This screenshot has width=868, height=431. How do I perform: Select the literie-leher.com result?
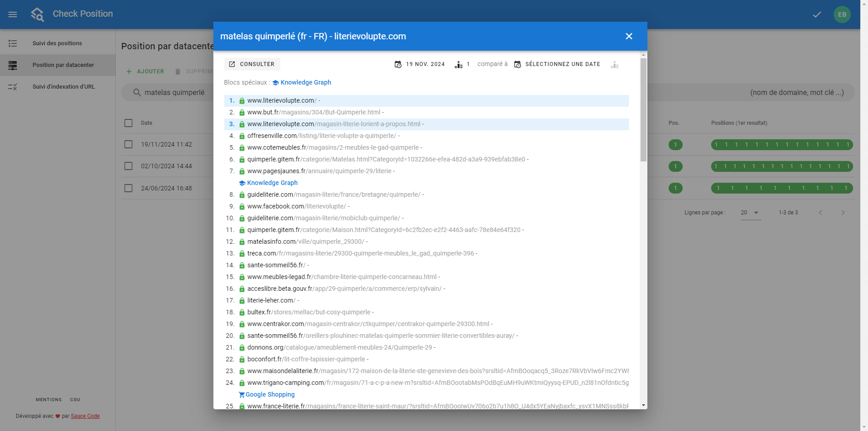(426, 301)
